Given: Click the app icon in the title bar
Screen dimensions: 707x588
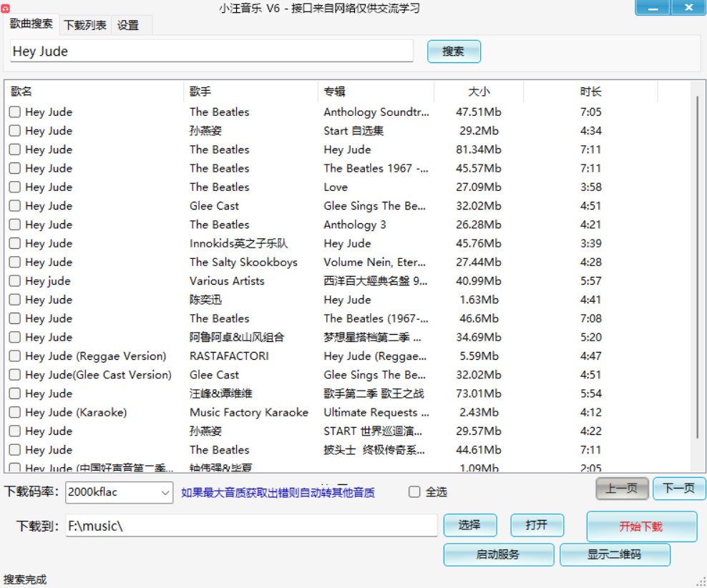Looking at the screenshot, I should point(4,8).
